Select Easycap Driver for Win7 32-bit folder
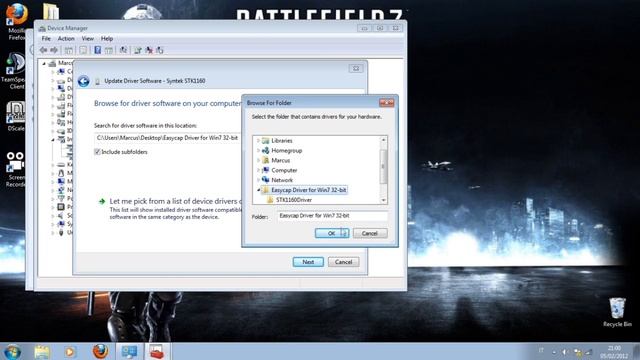640x360 pixels. pos(309,190)
